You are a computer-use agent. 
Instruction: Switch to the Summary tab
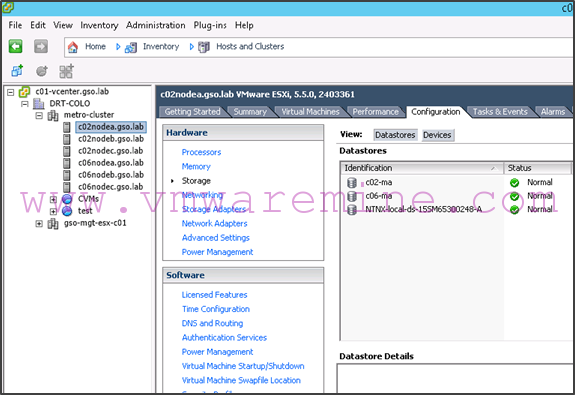pos(250,112)
